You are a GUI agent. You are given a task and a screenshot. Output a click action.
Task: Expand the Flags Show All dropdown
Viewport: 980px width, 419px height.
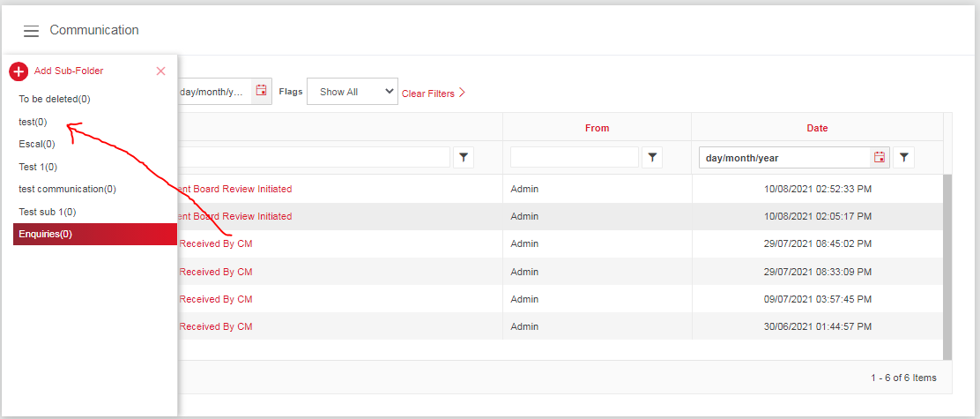tap(352, 92)
